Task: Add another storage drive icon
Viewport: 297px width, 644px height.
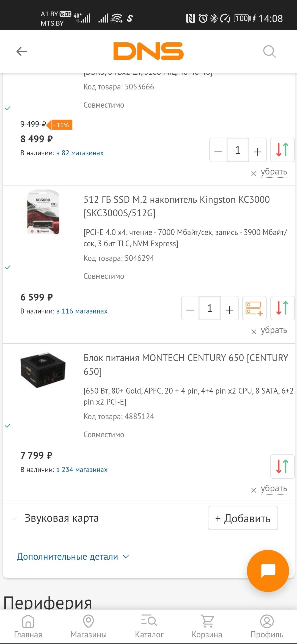Action: [x=254, y=308]
